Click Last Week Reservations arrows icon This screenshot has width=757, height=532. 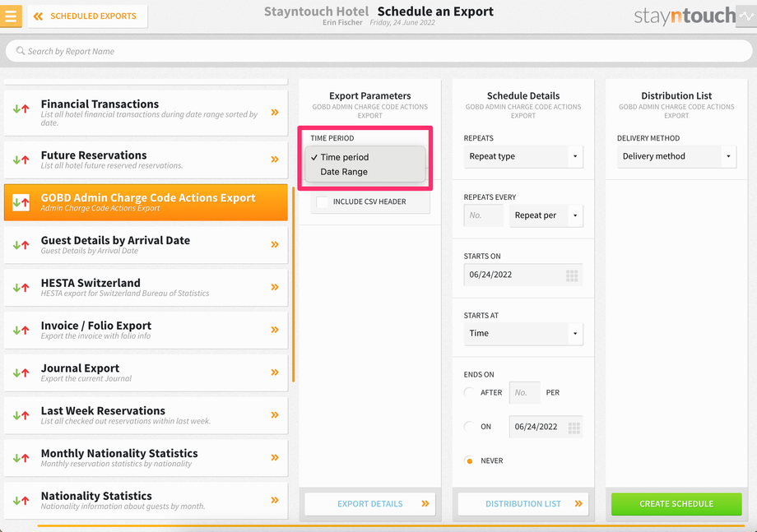pos(21,415)
